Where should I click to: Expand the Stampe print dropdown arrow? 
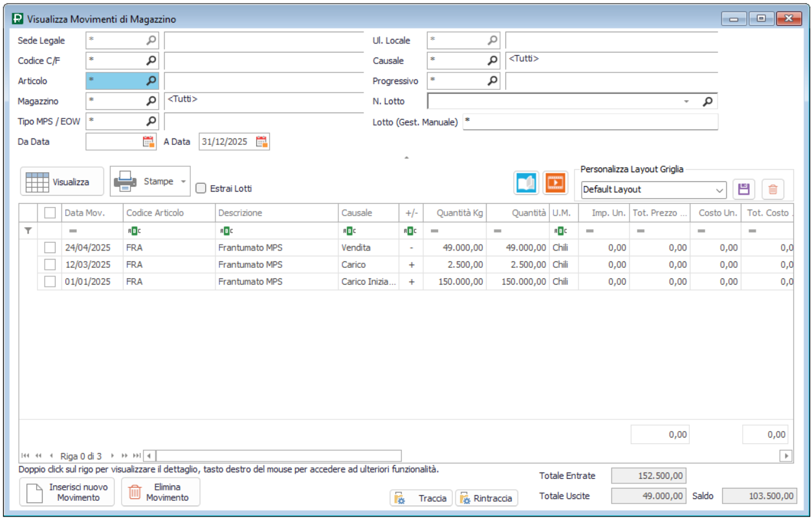click(184, 182)
